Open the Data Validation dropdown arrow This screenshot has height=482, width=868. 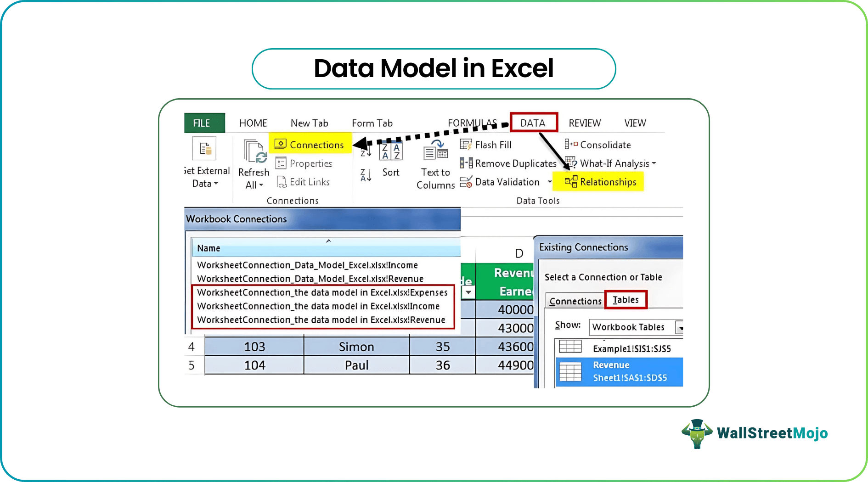(x=550, y=182)
